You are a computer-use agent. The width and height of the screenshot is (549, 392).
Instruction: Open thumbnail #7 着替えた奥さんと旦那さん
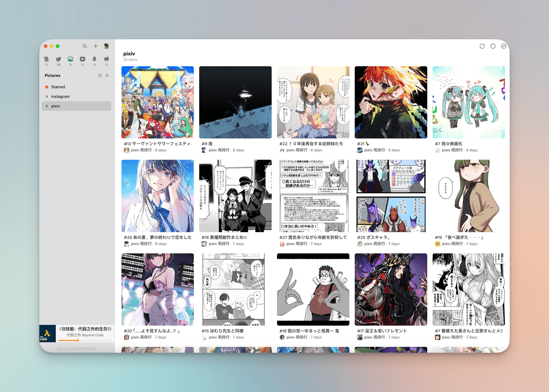tap(469, 289)
